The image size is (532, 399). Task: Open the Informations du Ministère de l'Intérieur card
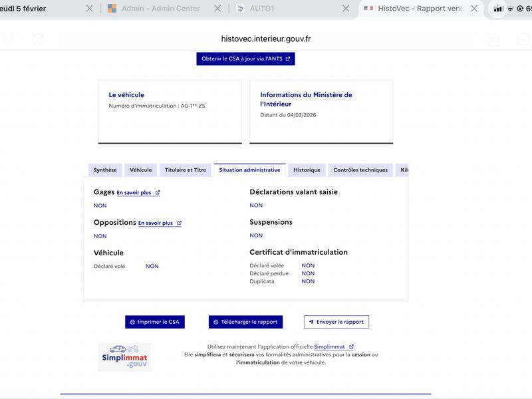(321, 112)
